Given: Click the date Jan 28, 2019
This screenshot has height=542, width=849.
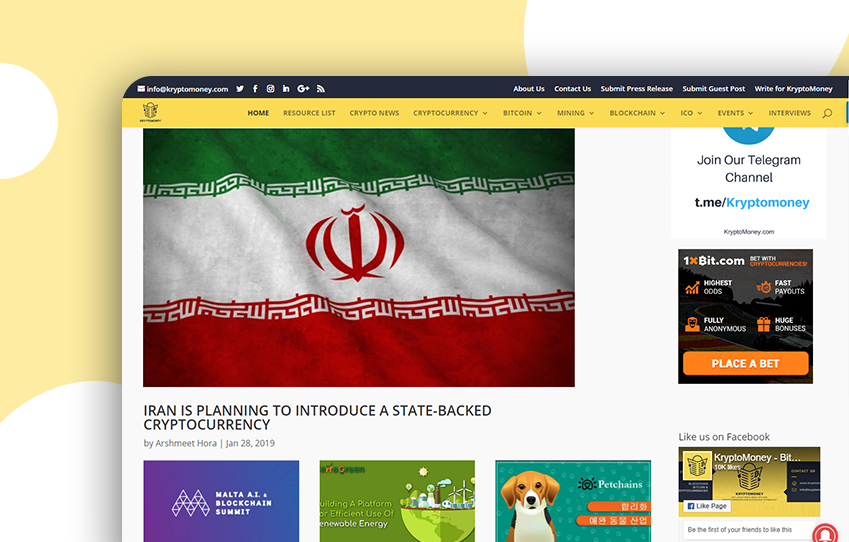Looking at the screenshot, I should click(250, 443).
